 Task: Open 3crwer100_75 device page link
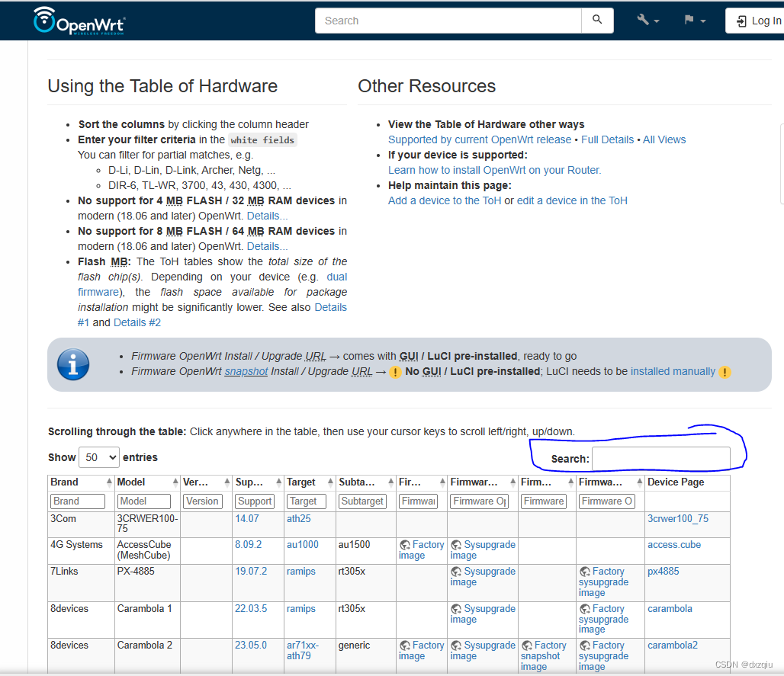tap(678, 518)
